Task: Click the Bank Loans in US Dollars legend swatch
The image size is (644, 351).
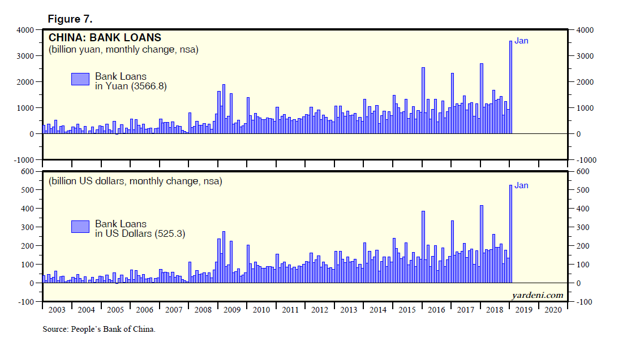Action: point(80,226)
